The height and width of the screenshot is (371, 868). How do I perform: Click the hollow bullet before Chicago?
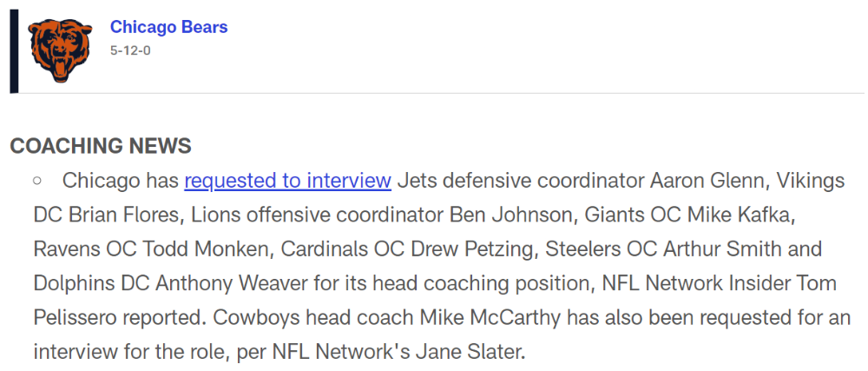click(x=37, y=181)
